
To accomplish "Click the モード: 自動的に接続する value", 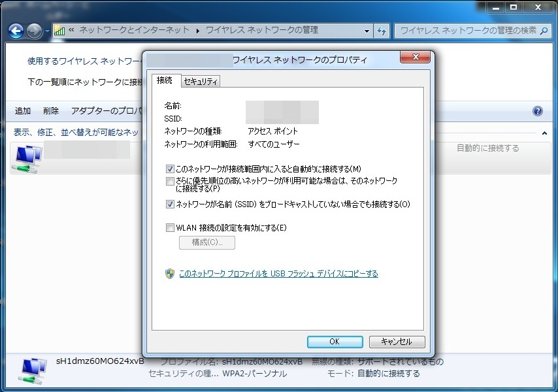I will 389,374.
